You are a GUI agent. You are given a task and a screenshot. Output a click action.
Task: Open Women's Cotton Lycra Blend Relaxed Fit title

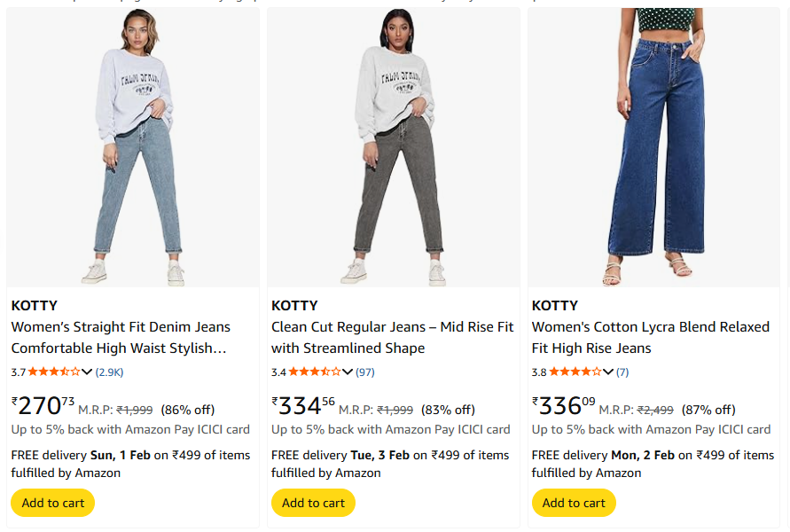click(x=650, y=338)
